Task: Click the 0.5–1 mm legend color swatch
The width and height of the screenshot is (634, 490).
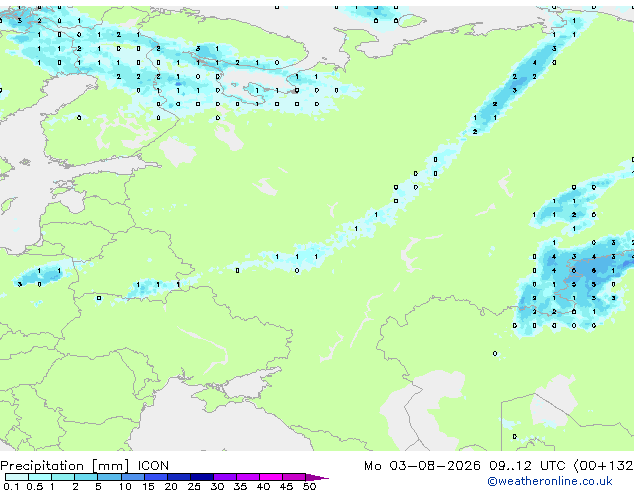Action: [x=40, y=477]
